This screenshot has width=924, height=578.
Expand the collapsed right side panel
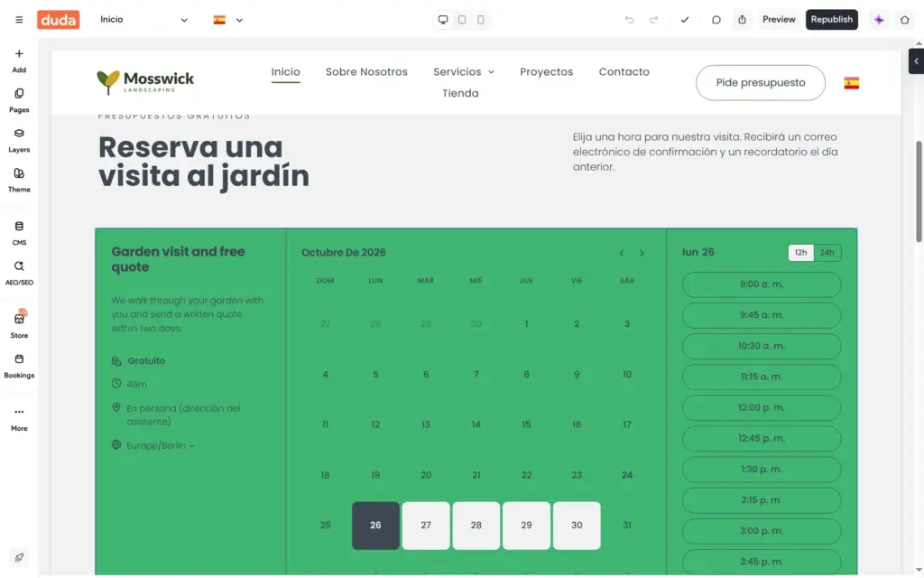[x=917, y=61]
